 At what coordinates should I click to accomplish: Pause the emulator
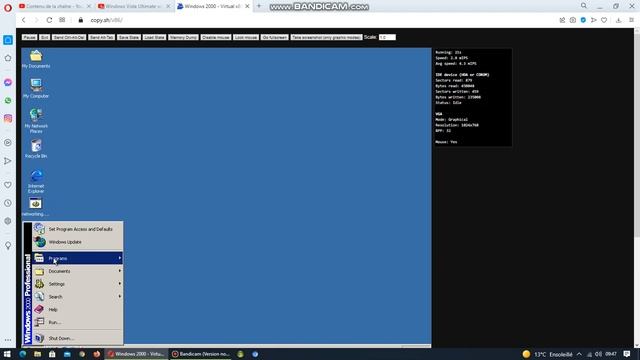[x=29, y=37]
